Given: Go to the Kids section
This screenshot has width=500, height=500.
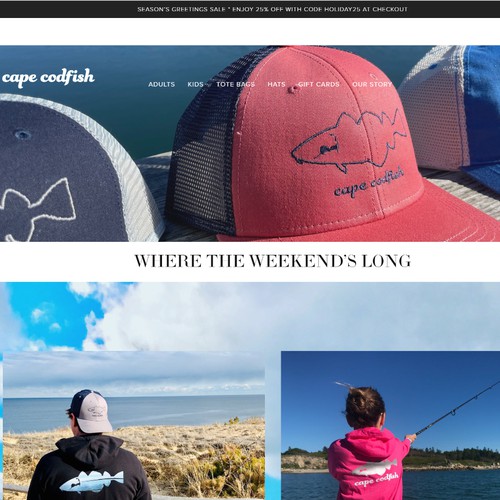Looking at the screenshot, I should tap(195, 84).
